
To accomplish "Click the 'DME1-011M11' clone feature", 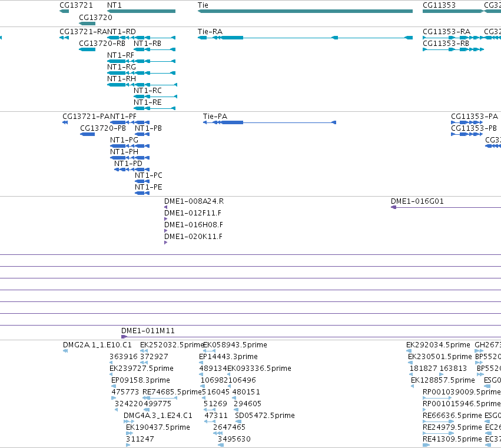I will (x=311, y=337).
